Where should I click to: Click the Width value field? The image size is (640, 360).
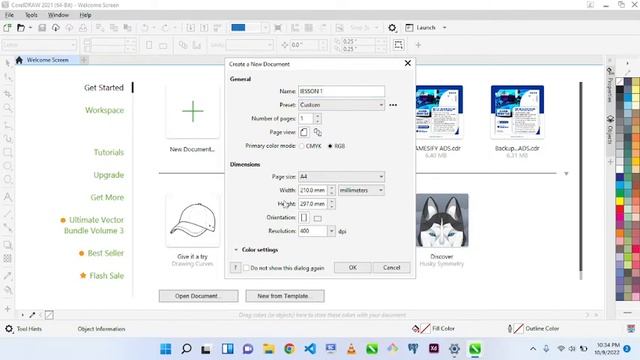point(313,190)
